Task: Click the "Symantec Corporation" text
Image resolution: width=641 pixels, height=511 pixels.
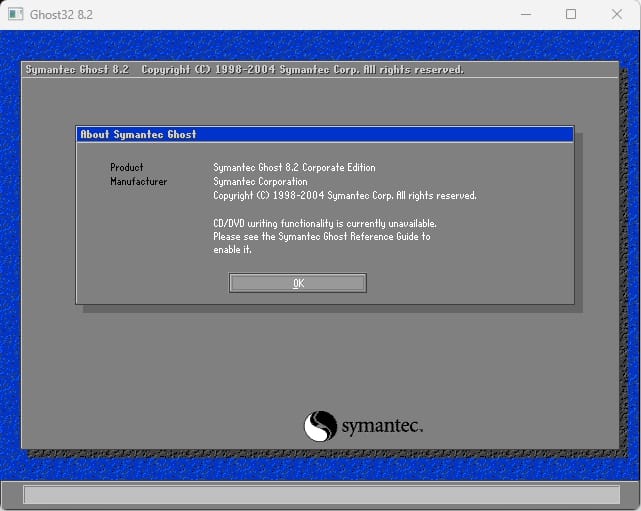Action: 260,181
